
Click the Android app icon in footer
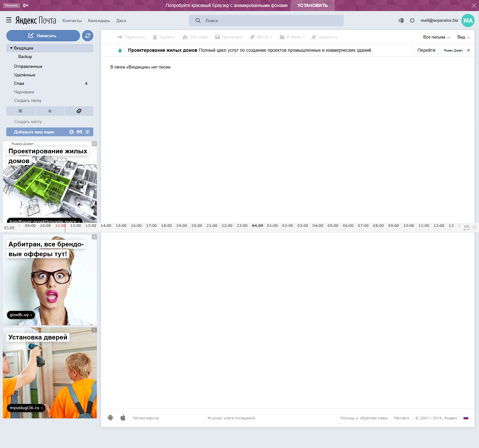[x=110, y=418]
